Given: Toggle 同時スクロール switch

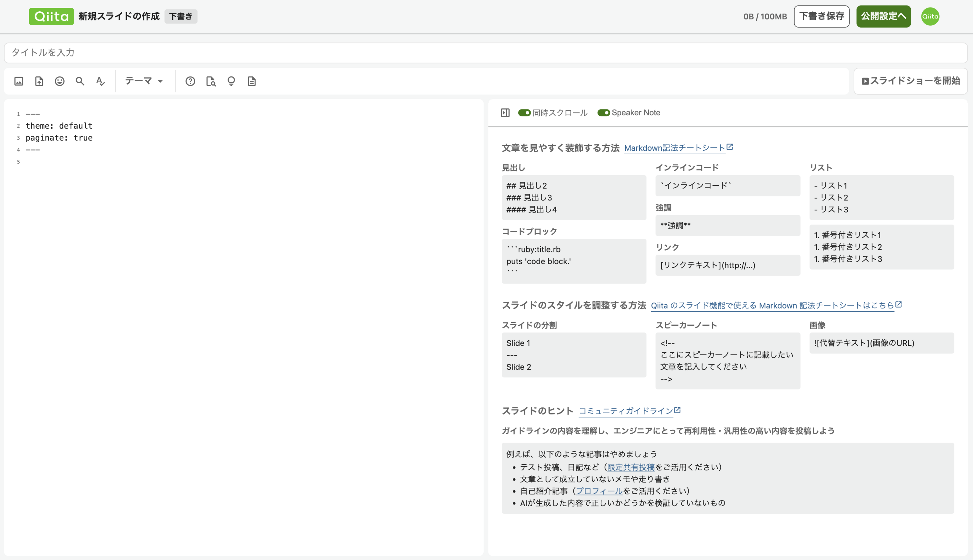Looking at the screenshot, I should [x=524, y=113].
